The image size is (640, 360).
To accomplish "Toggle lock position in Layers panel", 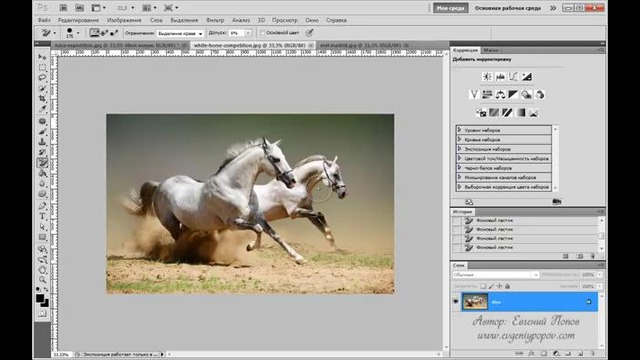I will pos(500,287).
